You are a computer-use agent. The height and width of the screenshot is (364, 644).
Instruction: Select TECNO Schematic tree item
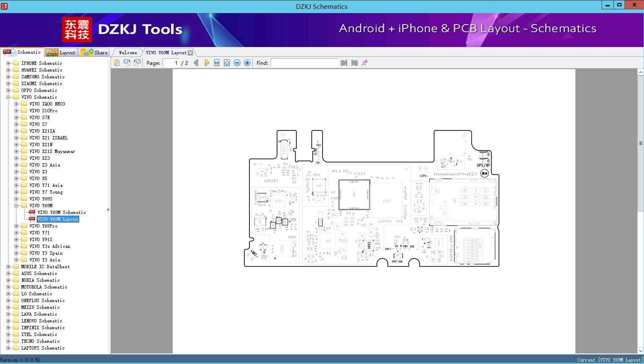[x=40, y=341]
